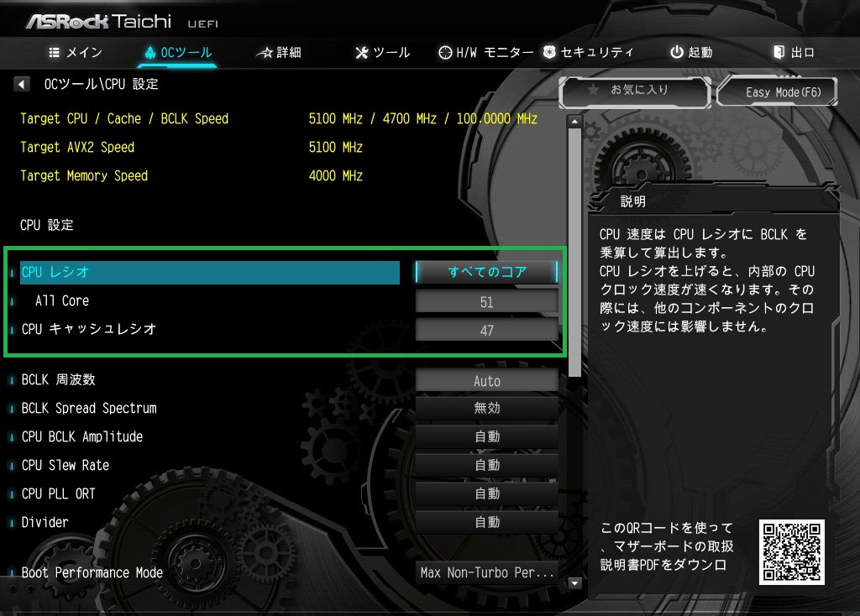Viewport: 860px width, 616px height.
Task: Switch to the メイン tab
Action: point(76,52)
